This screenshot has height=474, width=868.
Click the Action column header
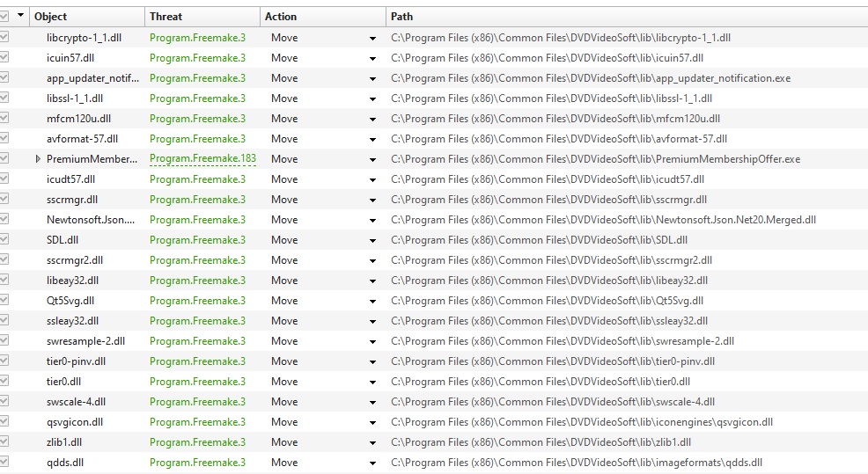[323, 16]
